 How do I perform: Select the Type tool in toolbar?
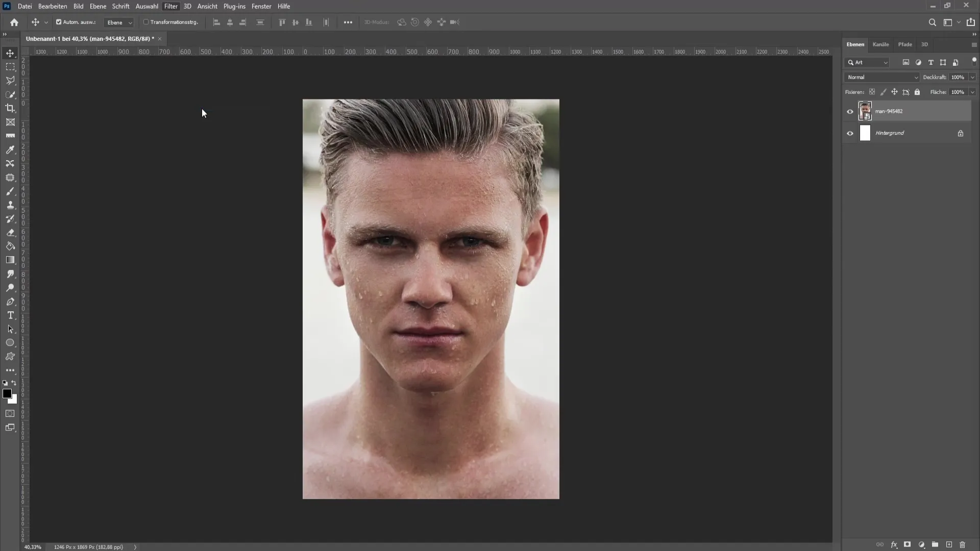coord(10,316)
